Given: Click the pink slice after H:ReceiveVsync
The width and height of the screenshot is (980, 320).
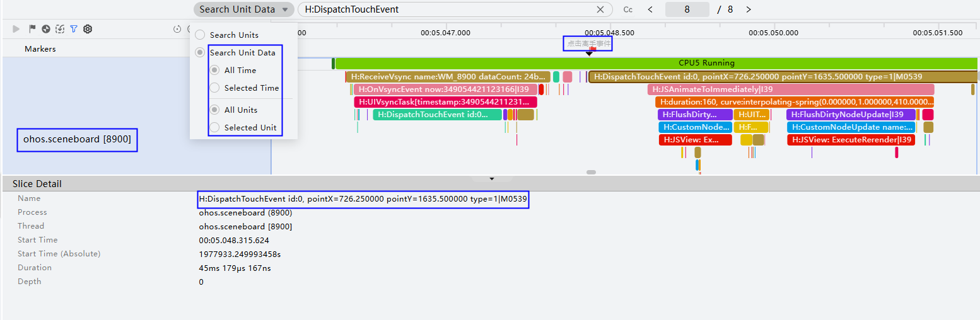Looking at the screenshot, I should (x=568, y=77).
